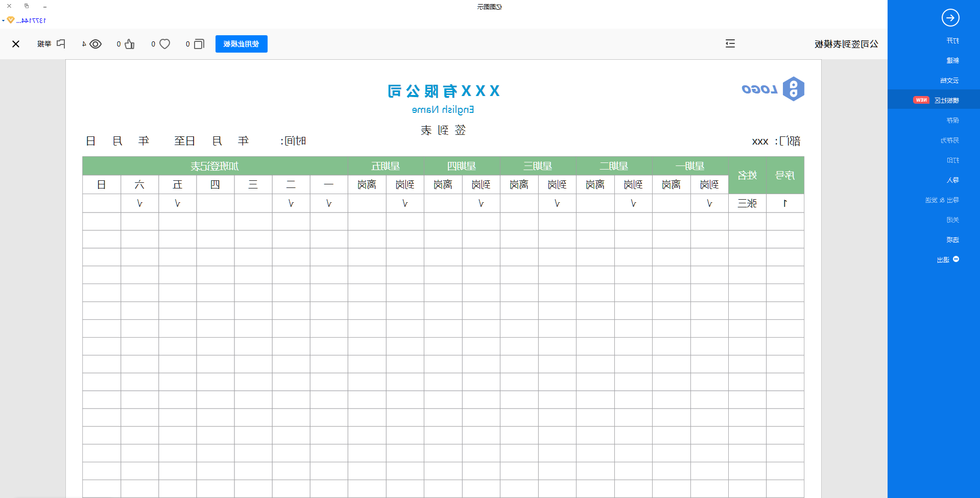
Task: Click the exit circle icon beside 退出
Action: pos(956,259)
